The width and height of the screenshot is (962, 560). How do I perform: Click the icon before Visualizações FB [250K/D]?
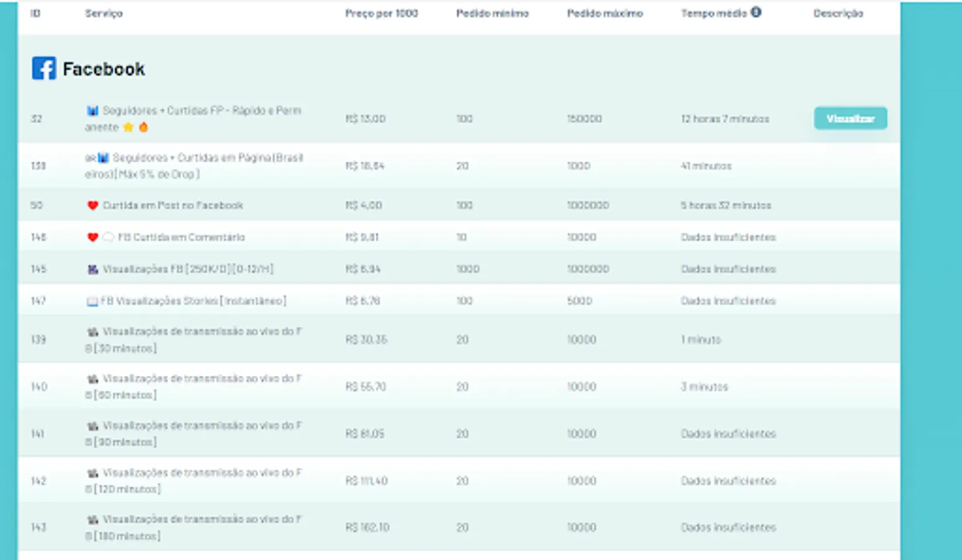[93, 269]
